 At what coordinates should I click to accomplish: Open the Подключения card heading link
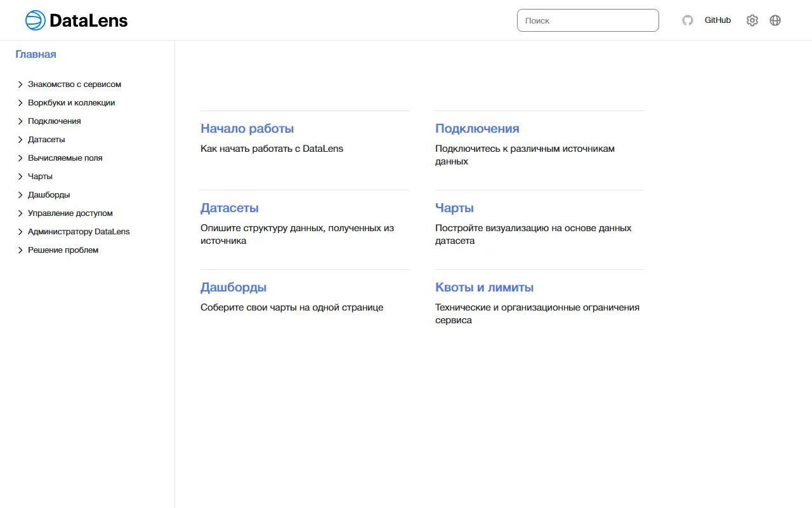pos(477,128)
